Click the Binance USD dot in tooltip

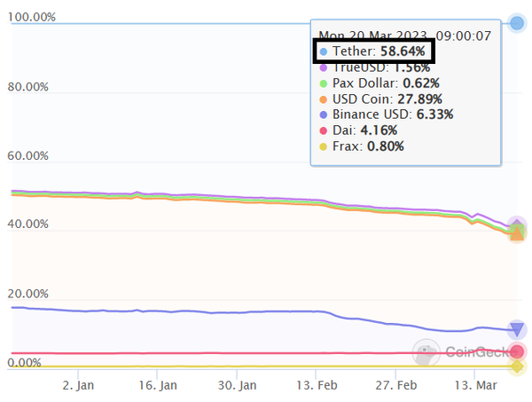click(x=324, y=114)
